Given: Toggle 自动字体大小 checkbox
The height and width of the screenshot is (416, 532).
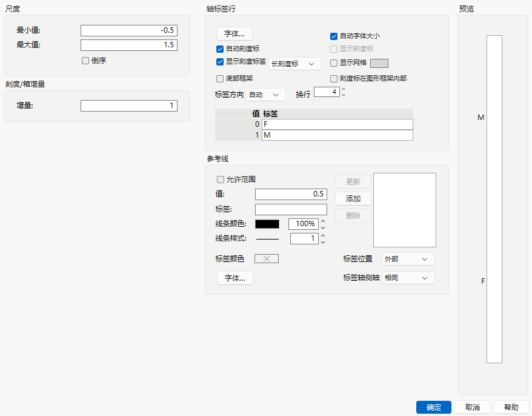Looking at the screenshot, I should tap(333, 36).
